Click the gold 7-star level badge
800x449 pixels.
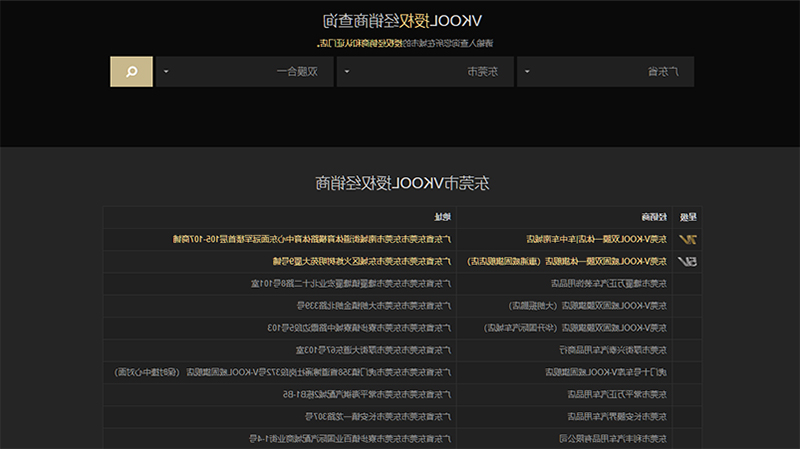(x=687, y=239)
